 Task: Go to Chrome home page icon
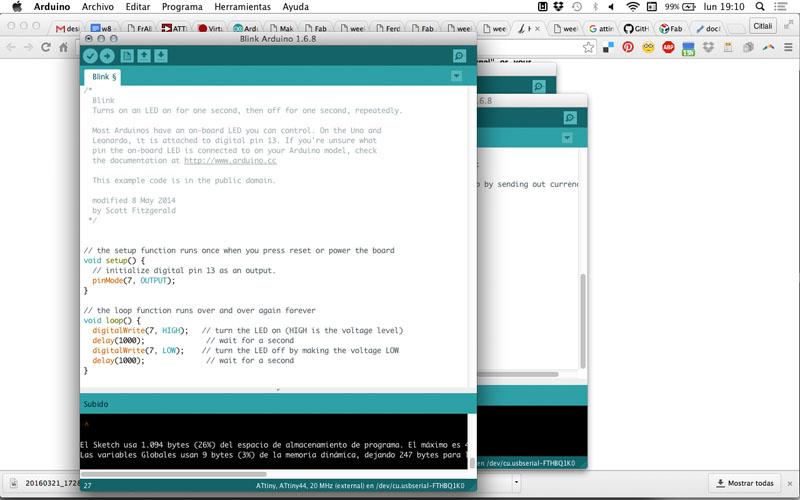coord(63,47)
